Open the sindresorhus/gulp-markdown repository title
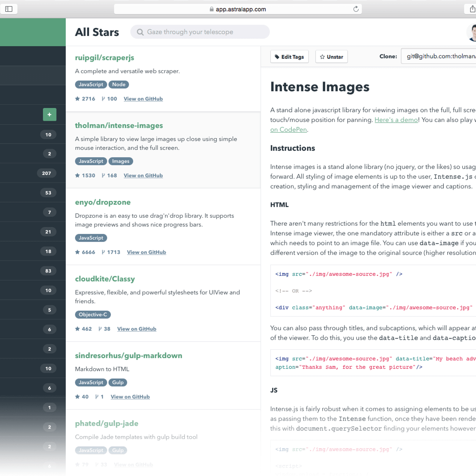This screenshot has height=476, width=476. pos(129,356)
